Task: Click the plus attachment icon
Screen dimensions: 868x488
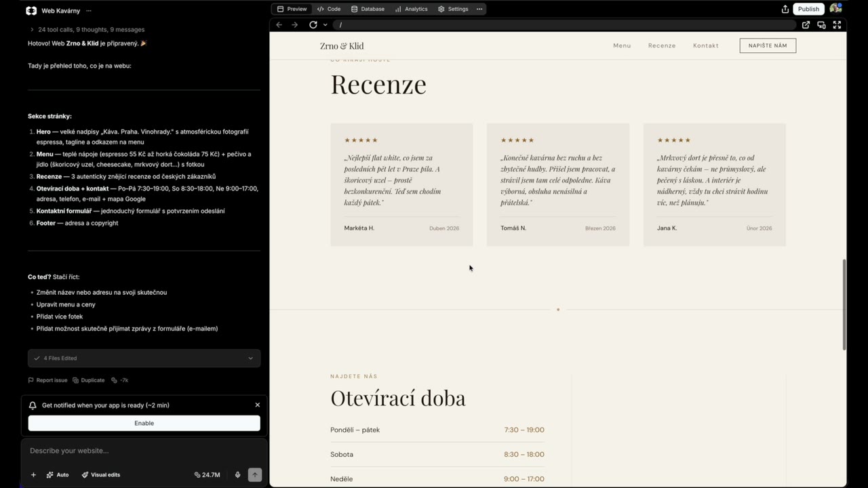Action: pos(33,474)
